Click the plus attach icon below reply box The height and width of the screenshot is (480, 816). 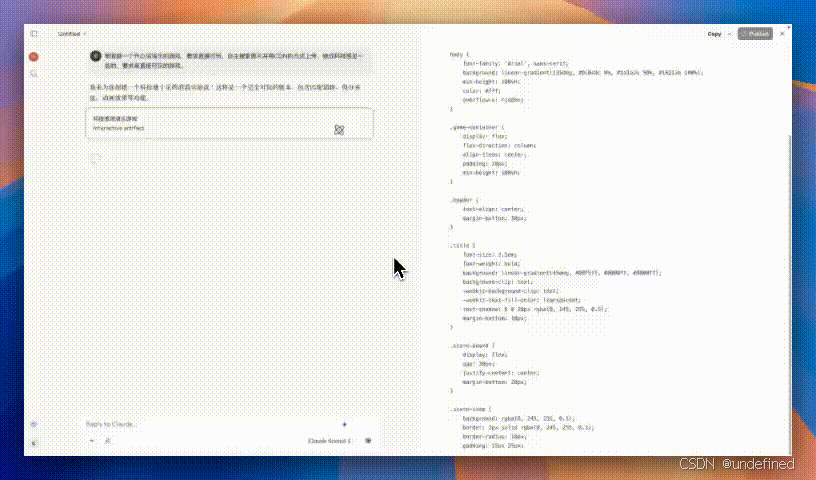point(92,440)
